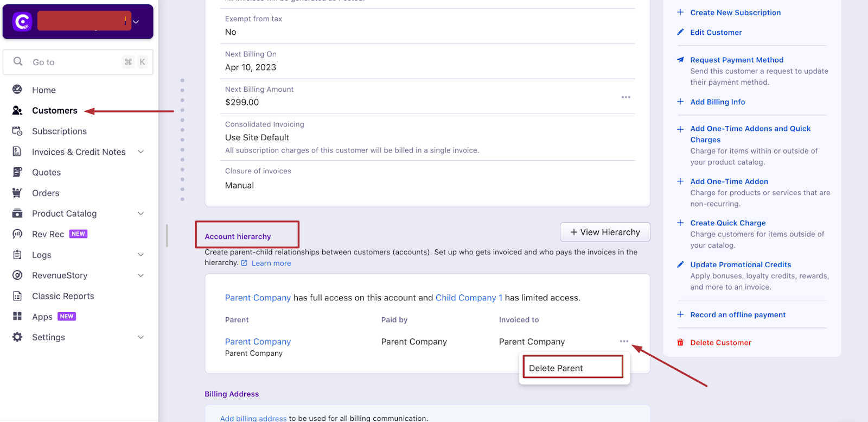The height and width of the screenshot is (422, 868).
Task: Click the Create New Subscription link
Action: 735,12
